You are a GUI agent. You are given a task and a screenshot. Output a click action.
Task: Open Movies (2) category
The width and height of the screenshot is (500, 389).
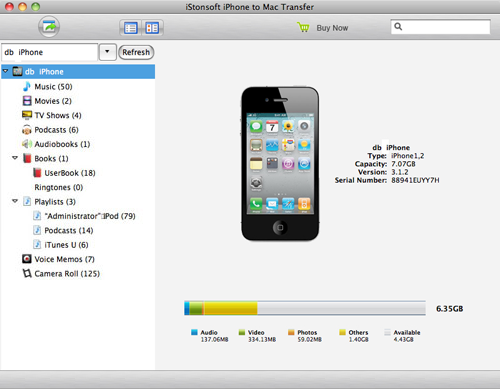click(x=53, y=101)
